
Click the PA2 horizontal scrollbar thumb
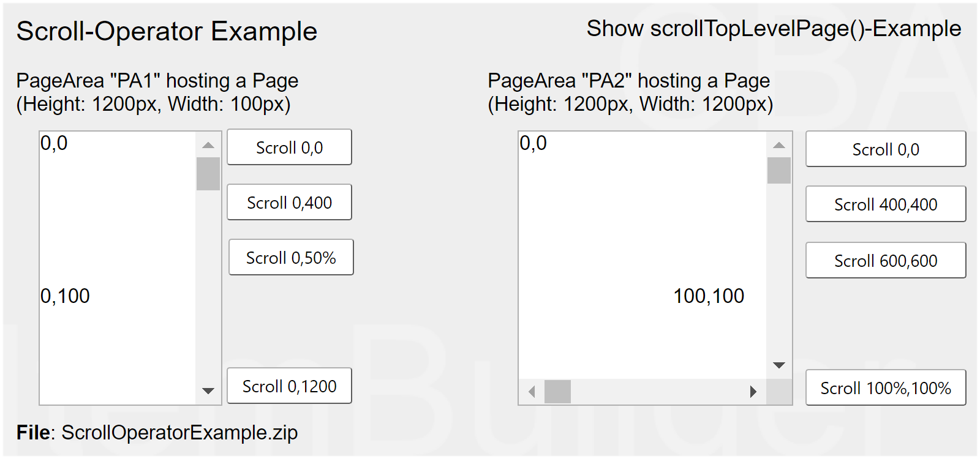click(557, 392)
